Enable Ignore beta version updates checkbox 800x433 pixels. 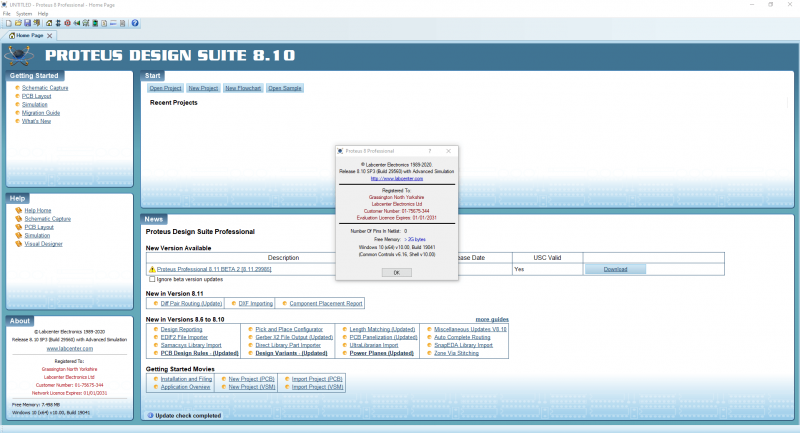152,279
